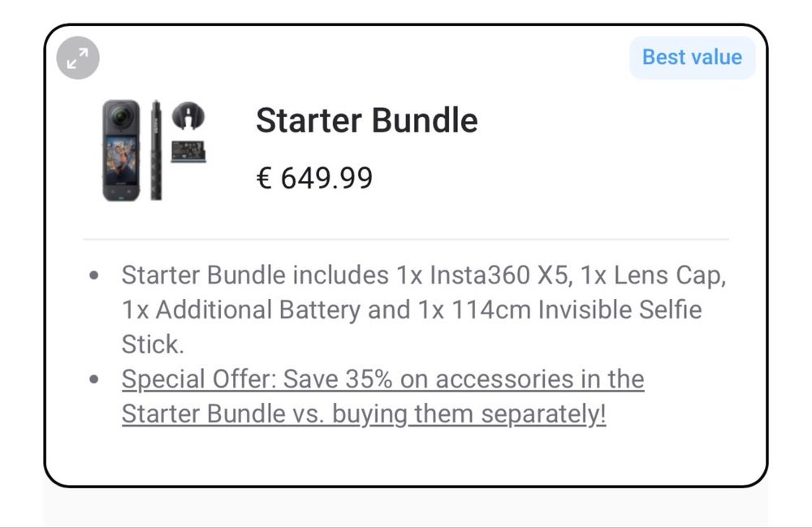The width and height of the screenshot is (812, 528).
Task: Click the divider line under the price
Action: pos(406,240)
